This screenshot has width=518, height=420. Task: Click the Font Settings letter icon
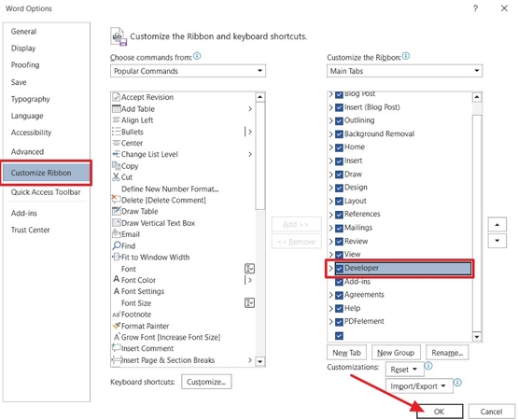pos(117,291)
